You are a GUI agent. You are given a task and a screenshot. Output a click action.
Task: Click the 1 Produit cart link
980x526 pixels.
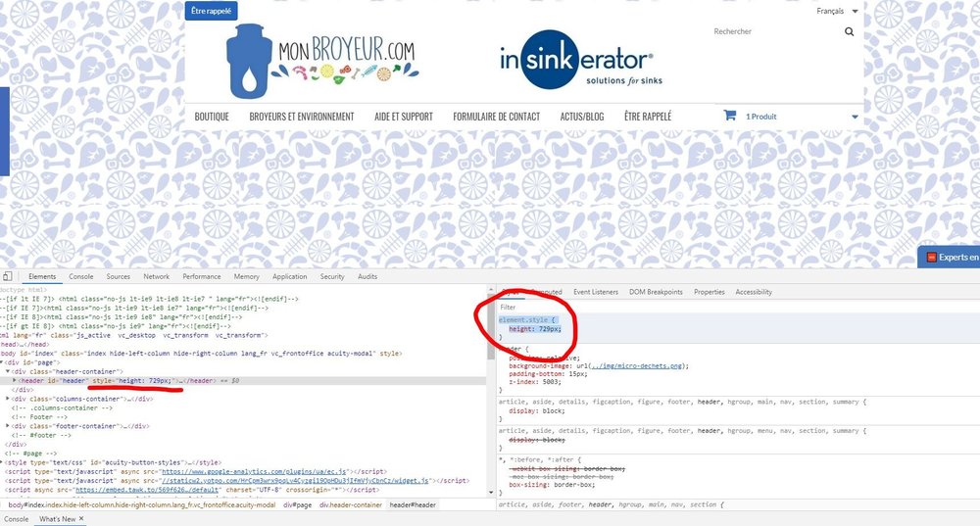coord(760,117)
